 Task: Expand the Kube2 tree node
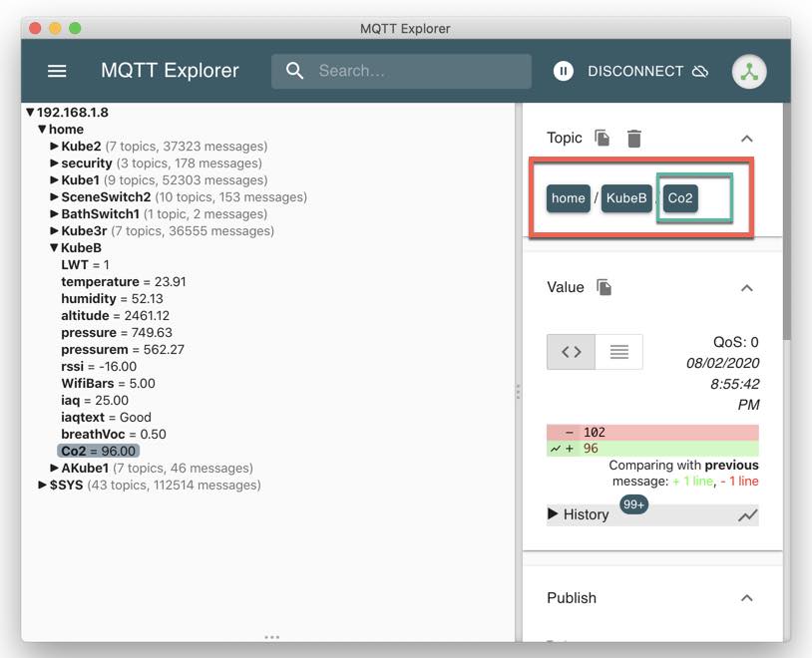click(55, 147)
